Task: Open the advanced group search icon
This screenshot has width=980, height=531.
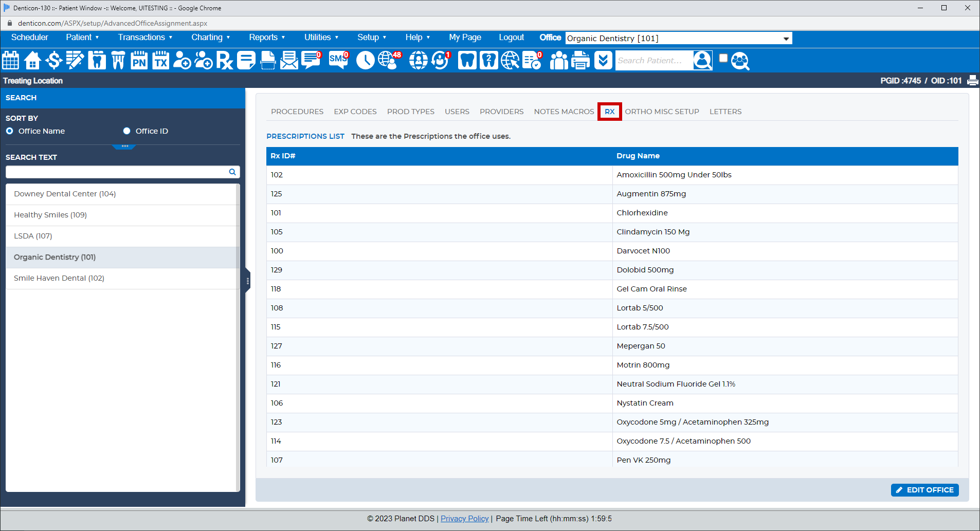Action: [740, 61]
